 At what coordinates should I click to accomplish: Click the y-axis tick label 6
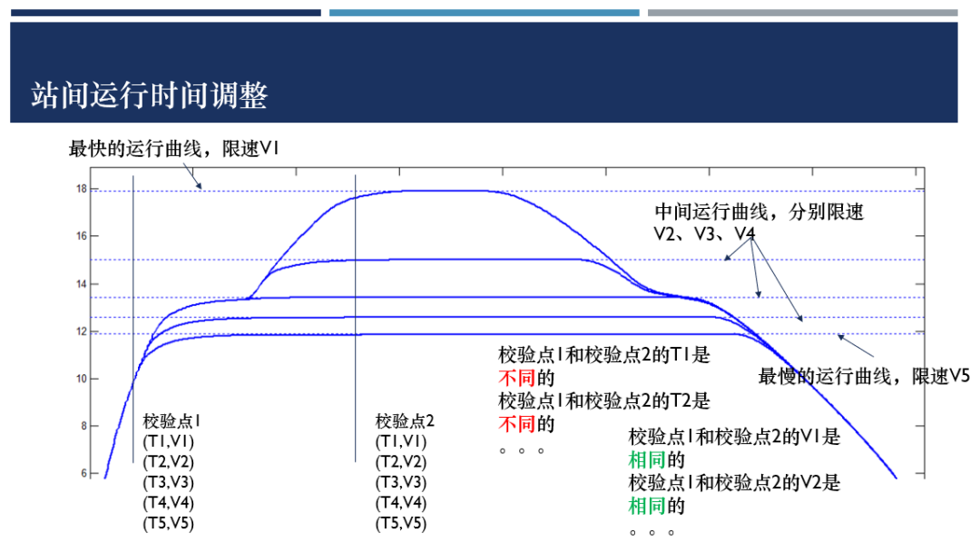pyautogui.click(x=83, y=474)
